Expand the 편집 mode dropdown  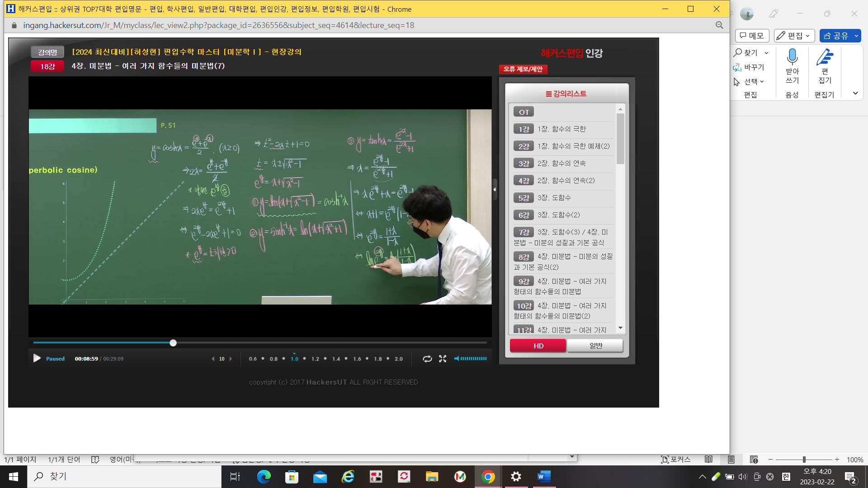point(794,36)
